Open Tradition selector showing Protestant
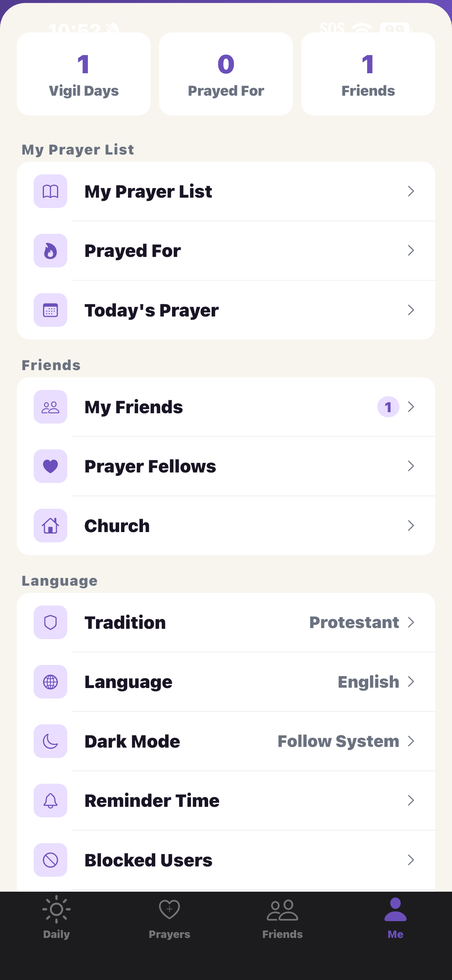Screen dimensions: 452x980 [x=226, y=622]
